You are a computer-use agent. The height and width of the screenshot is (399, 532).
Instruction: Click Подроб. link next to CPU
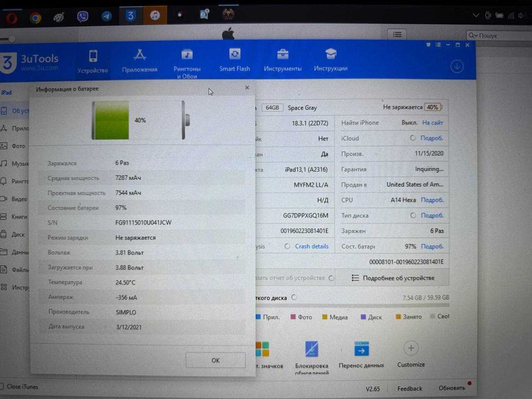(x=432, y=200)
